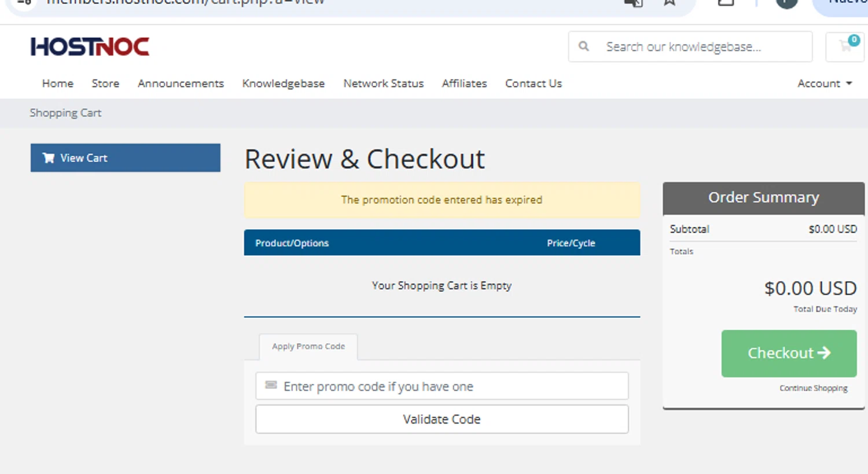Click the HOSTNOC logo
The height and width of the screenshot is (474, 868).
click(90, 47)
